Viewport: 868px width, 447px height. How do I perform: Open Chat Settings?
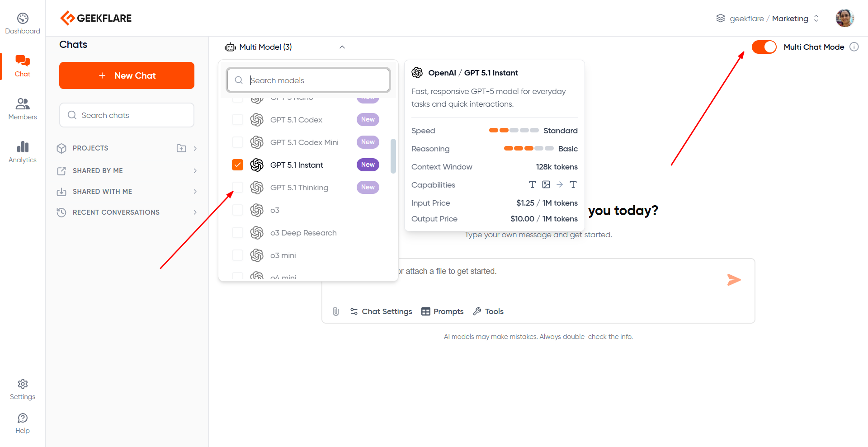(x=381, y=311)
